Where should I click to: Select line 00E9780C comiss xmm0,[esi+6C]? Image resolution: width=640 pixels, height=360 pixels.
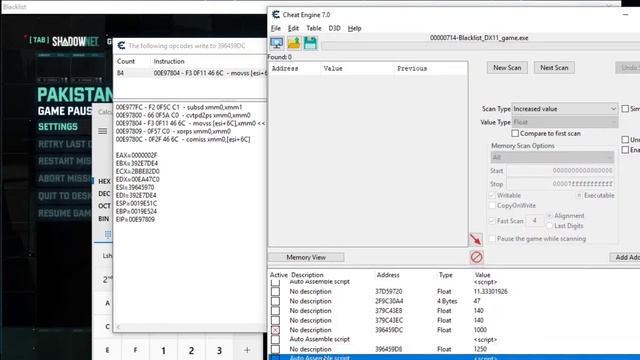tap(183, 139)
